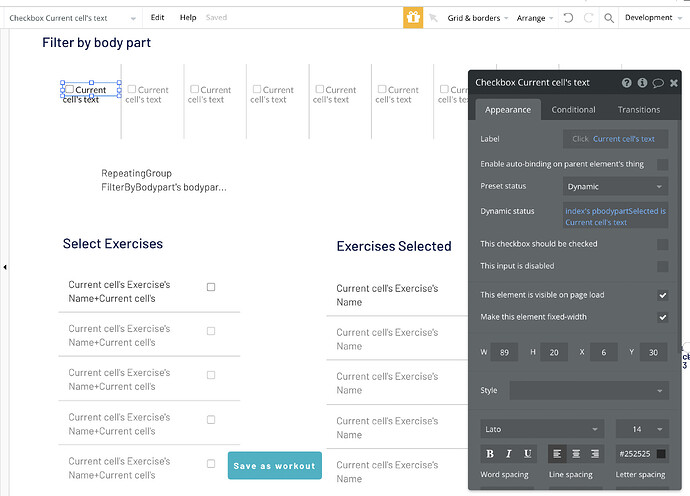Click the Save as workout button

pos(275,466)
